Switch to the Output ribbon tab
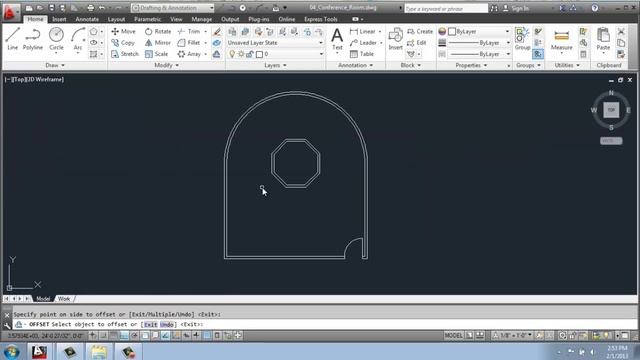Viewport: 640px width, 360px height. pos(230,19)
